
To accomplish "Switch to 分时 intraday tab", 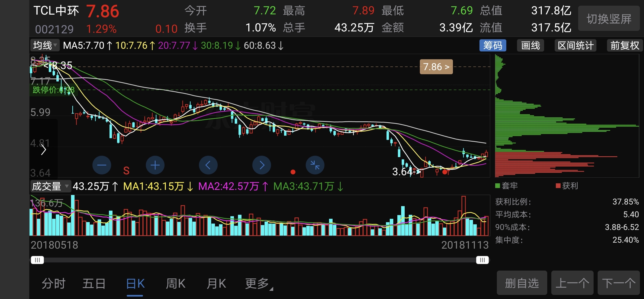I will 53,284.
